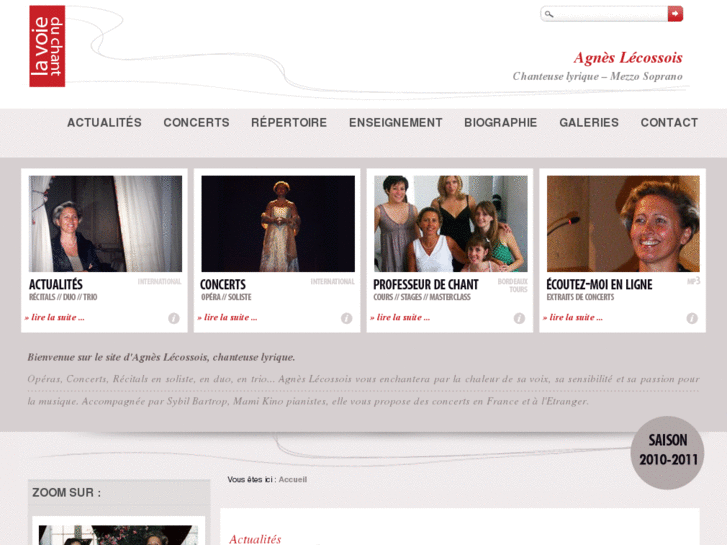Click the La voie du chant logo
This screenshot has width=727, height=545.
[x=47, y=46]
